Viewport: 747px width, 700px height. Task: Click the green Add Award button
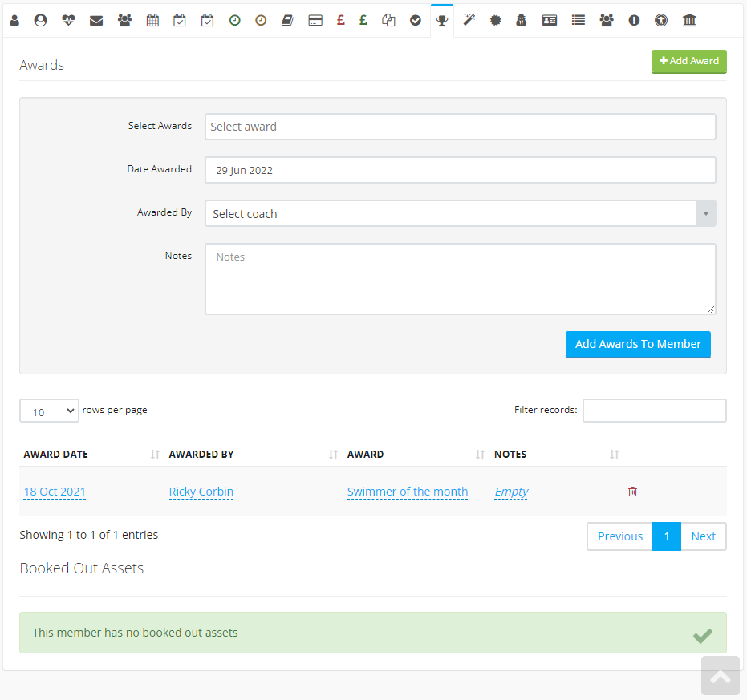click(688, 62)
